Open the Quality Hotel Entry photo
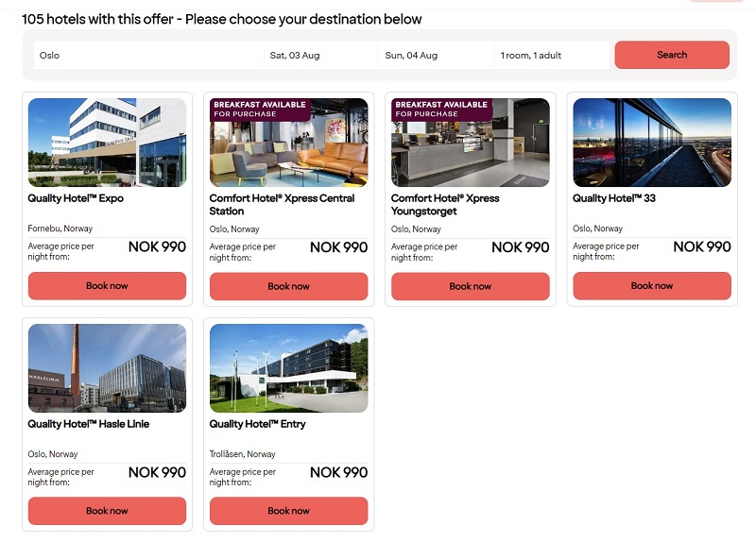Viewport: 756px width, 542px height. coord(289,368)
